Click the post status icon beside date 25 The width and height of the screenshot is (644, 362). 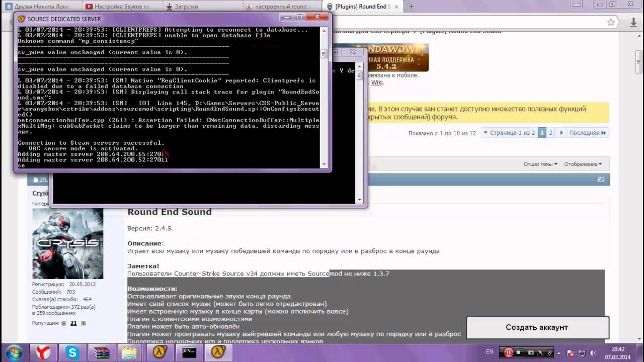point(36,179)
